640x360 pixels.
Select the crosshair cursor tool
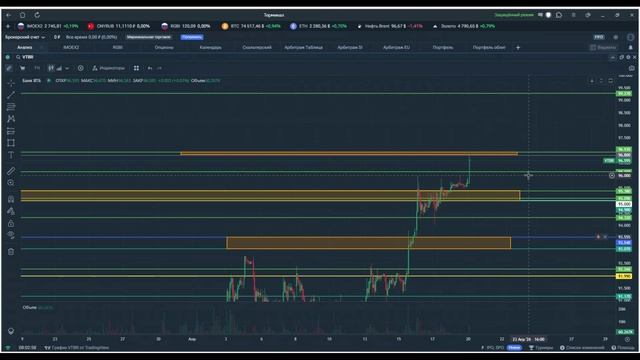[11, 83]
